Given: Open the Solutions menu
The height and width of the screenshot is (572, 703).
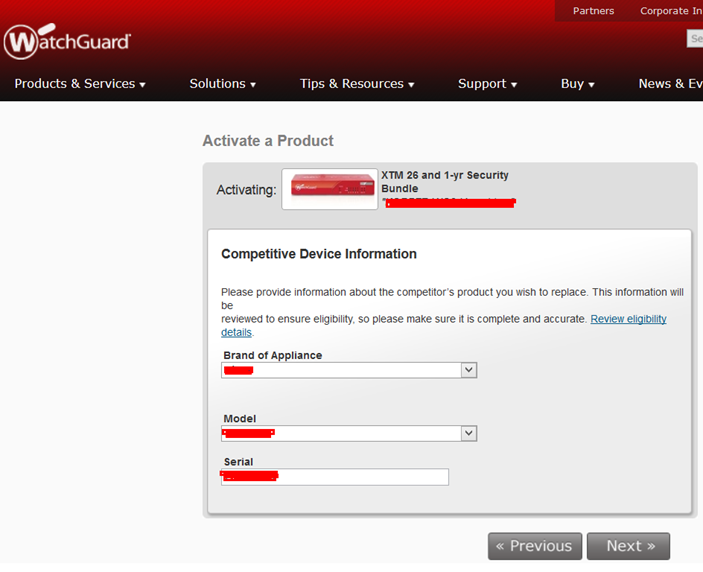Looking at the screenshot, I should (x=222, y=84).
